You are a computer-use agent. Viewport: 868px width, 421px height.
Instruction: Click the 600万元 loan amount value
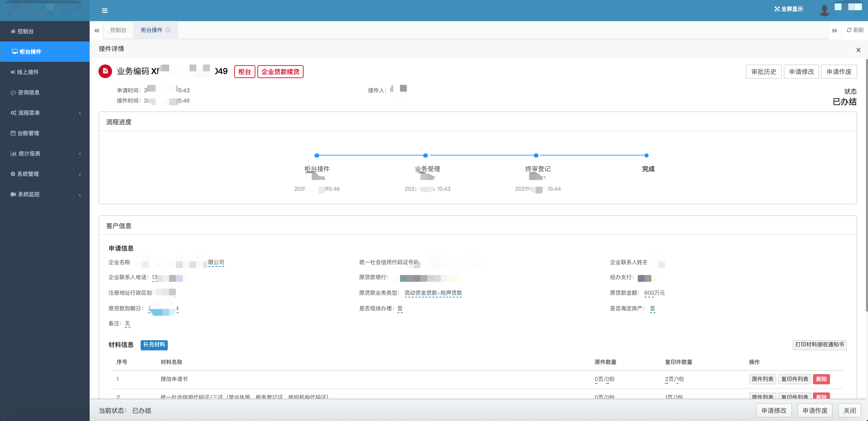tap(654, 293)
